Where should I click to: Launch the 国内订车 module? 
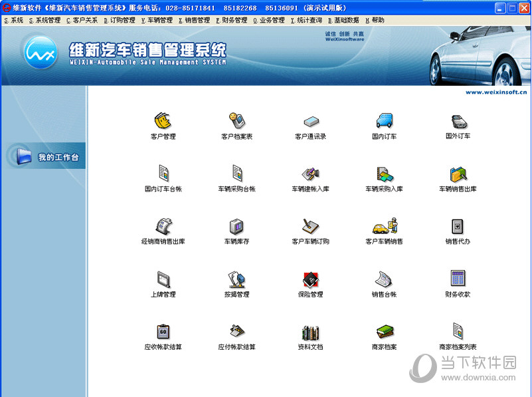pos(385,121)
